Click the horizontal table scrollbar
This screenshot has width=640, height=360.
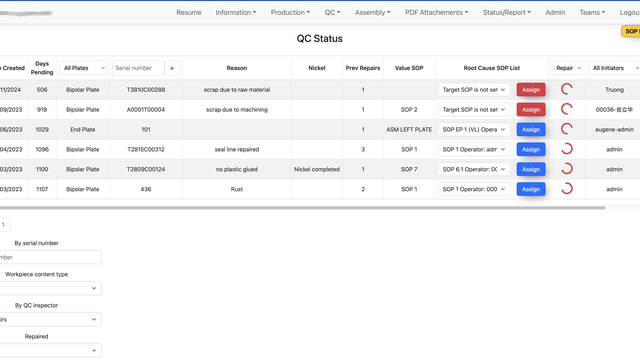(302, 208)
